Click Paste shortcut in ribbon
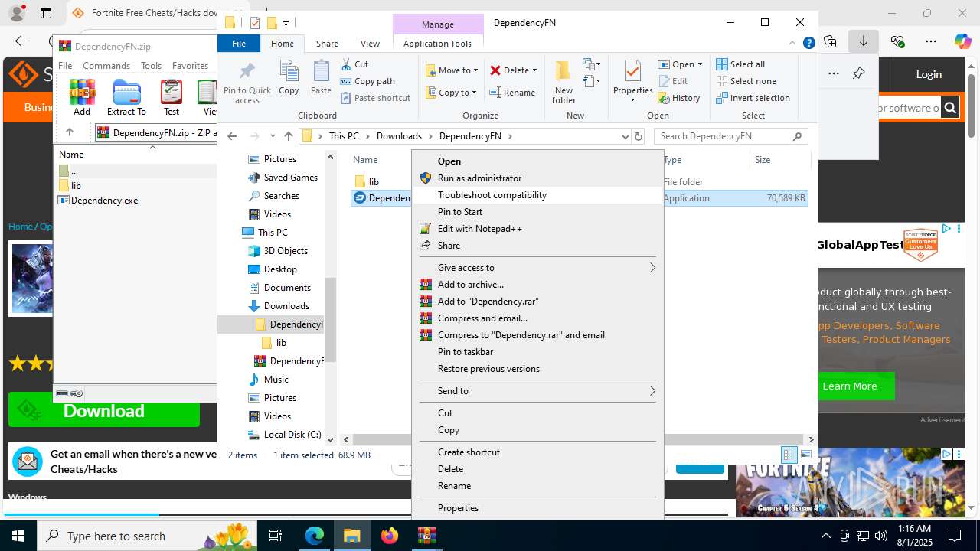This screenshot has height=551, width=980. click(375, 98)
